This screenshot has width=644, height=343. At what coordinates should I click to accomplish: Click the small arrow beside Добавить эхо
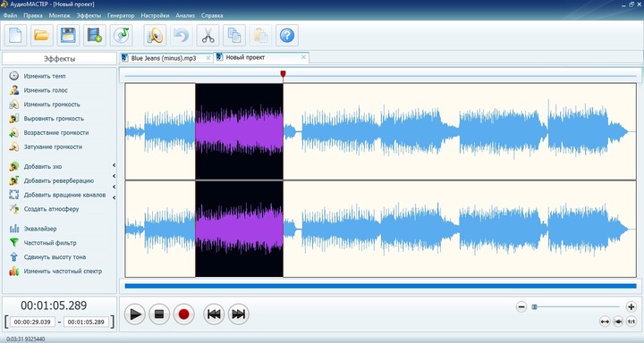(114, 165)
